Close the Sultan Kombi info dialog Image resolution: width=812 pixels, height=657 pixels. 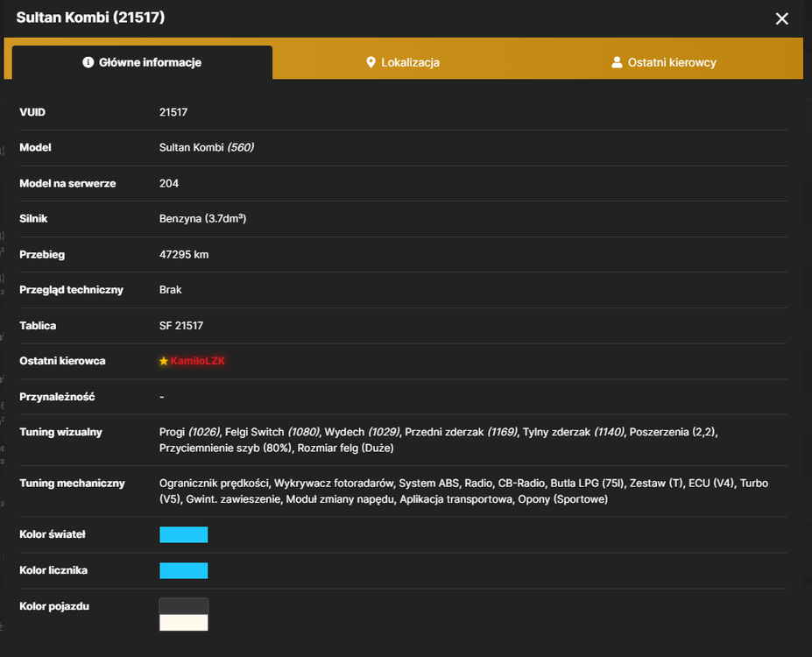click(x=781, y=18)
